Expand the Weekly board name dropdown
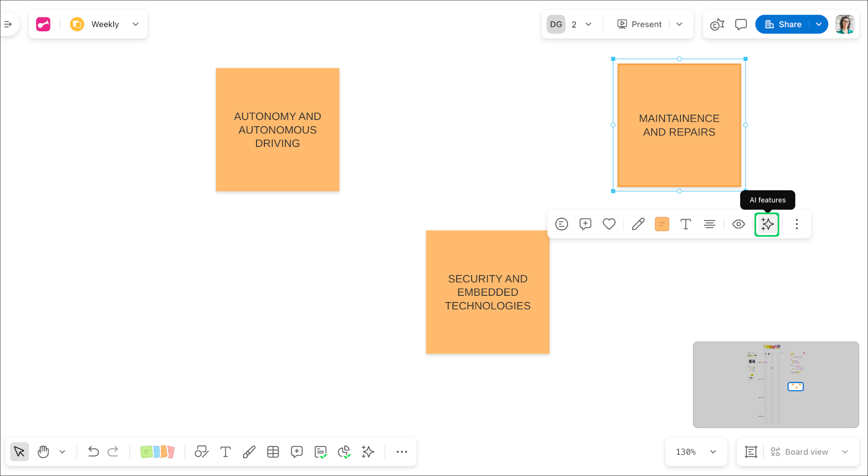The height and width of the screenshot is (476, 868). (136, 24)
